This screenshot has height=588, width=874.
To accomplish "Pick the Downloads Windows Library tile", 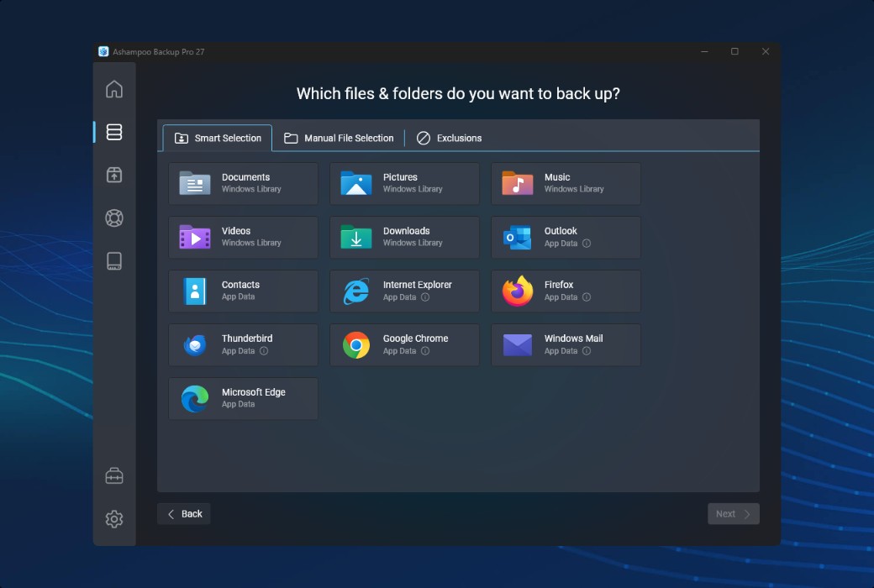I will point(404,237).
